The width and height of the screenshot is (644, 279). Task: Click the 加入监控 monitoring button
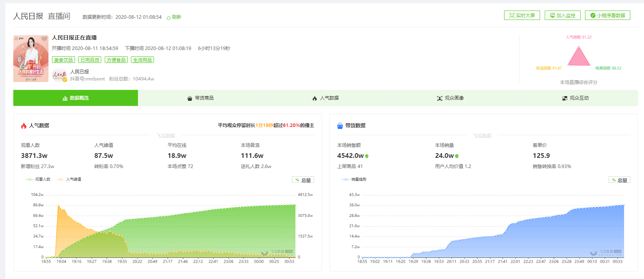click(563, 15)
